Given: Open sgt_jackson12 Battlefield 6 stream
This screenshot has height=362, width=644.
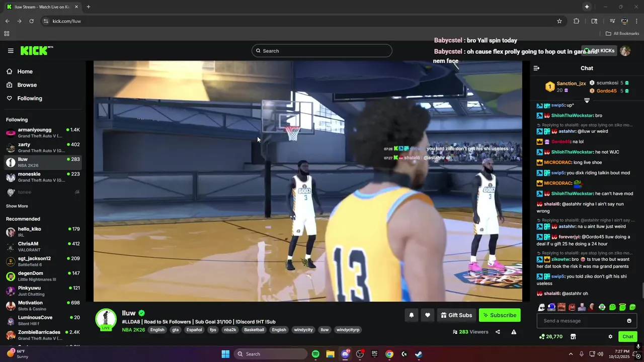Looking at the screenshot, I should click(43, 261).
